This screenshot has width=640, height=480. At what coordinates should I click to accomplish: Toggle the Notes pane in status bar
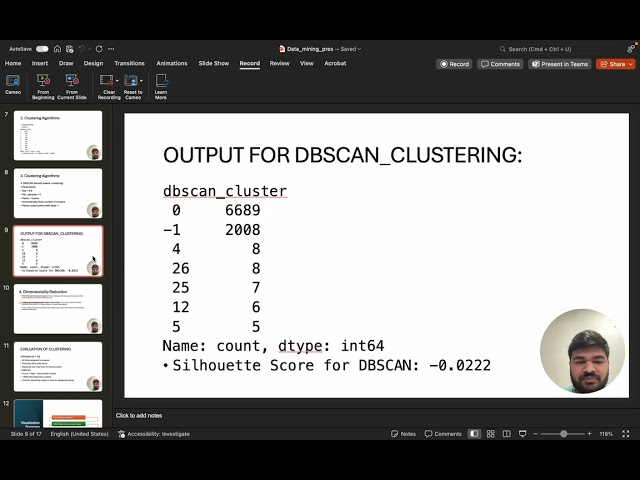click(403, 434)
